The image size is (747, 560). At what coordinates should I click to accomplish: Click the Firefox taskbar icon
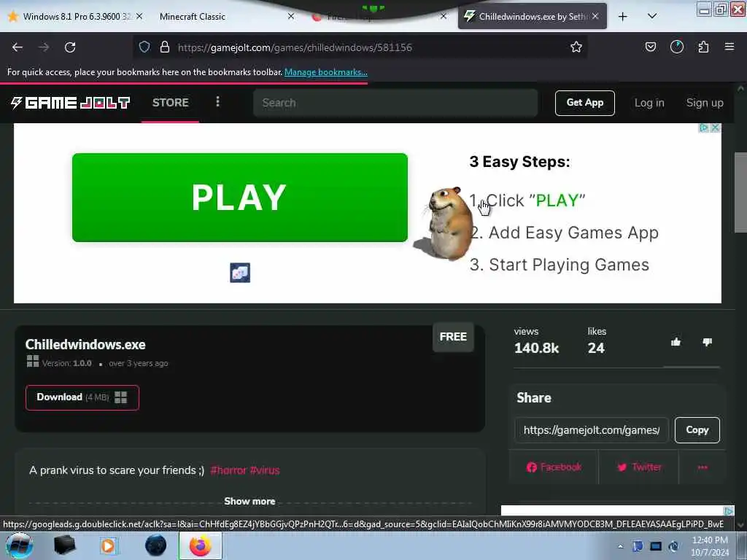click(201, 545)
